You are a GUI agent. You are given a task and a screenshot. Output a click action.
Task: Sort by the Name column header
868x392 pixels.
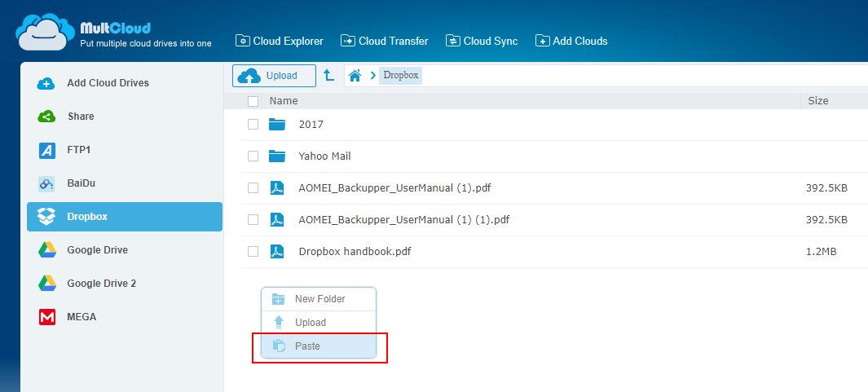click(x=284, y=101)
